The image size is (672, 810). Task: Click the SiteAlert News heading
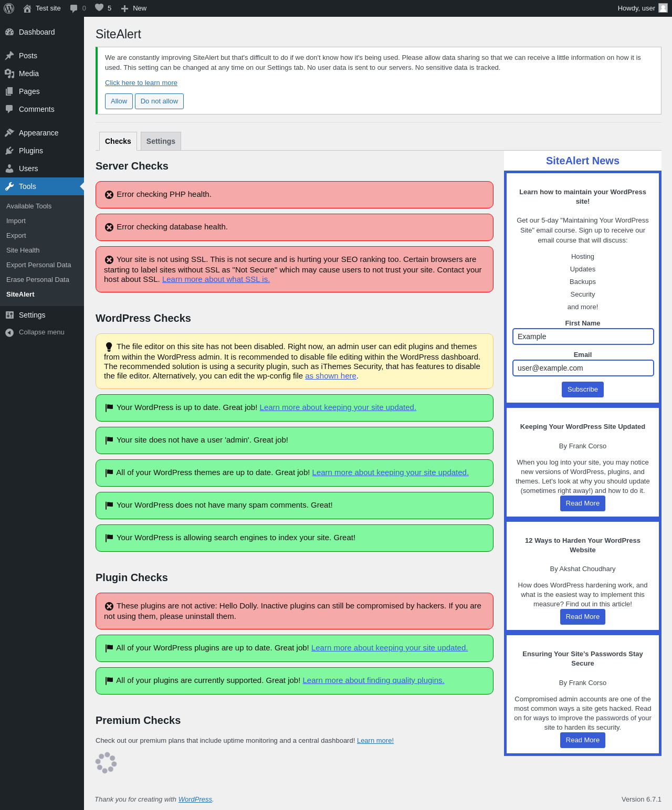coord(583,161)
